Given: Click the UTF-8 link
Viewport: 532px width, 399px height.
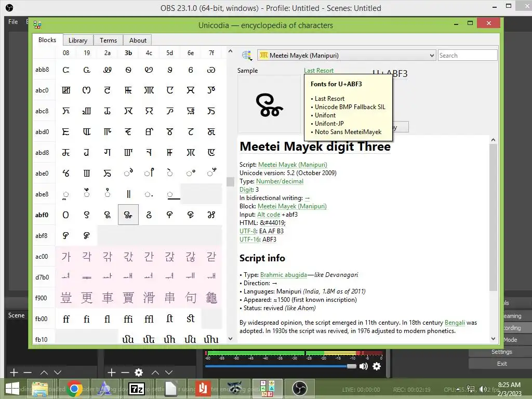Looking at the screenshot, I should tap(248, 231).
